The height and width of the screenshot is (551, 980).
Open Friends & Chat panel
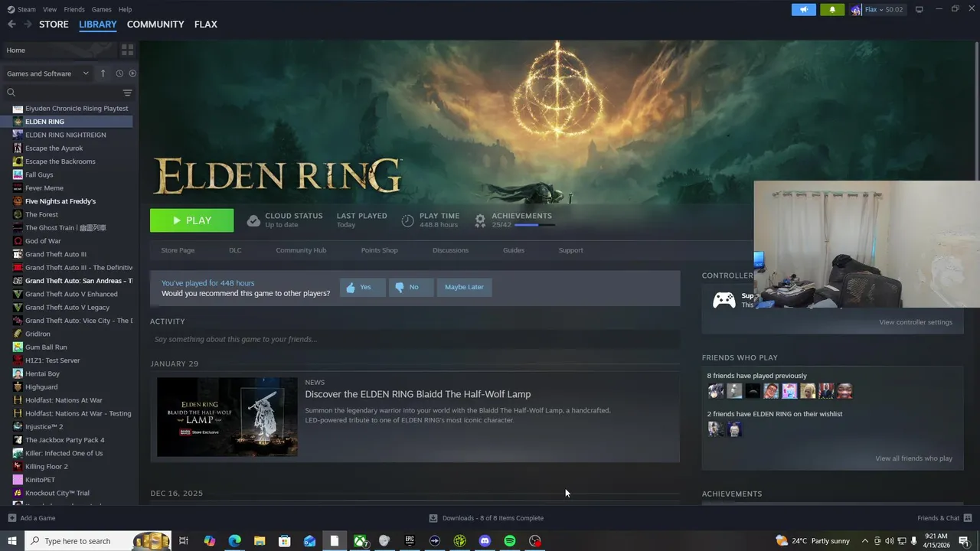944,518
